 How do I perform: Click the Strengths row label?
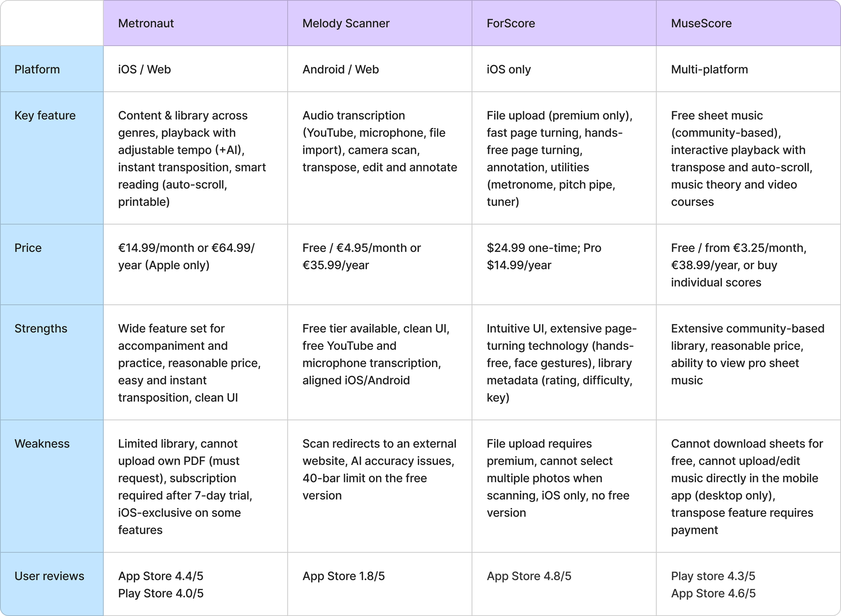(x=52, y=362)
